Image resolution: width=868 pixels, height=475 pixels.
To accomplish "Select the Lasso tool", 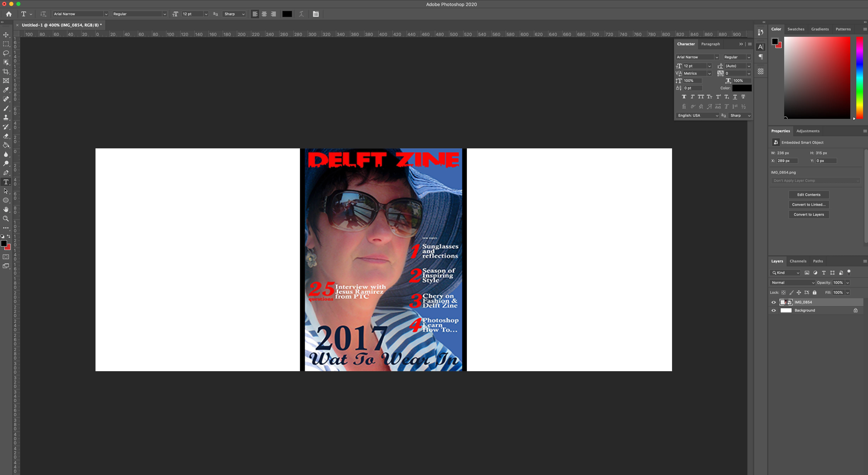I will 6,53.
